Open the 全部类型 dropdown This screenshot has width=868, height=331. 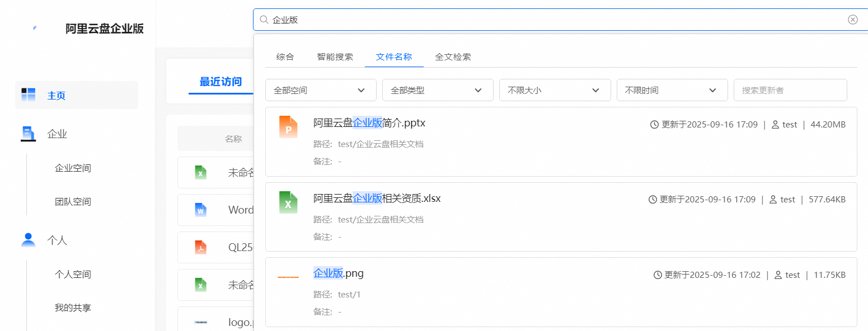438,90
